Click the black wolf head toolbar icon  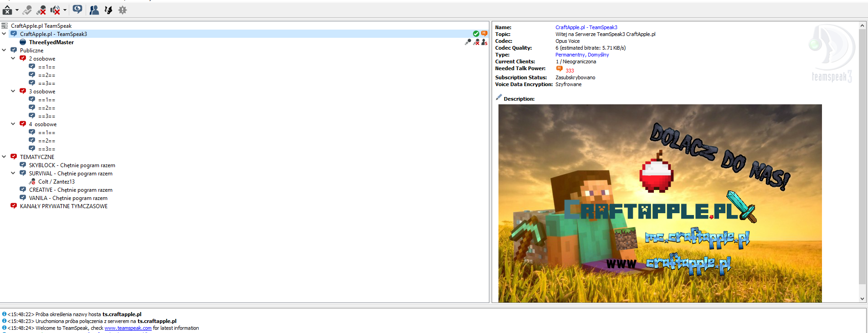pyautogui.click(x=108, y=10)
